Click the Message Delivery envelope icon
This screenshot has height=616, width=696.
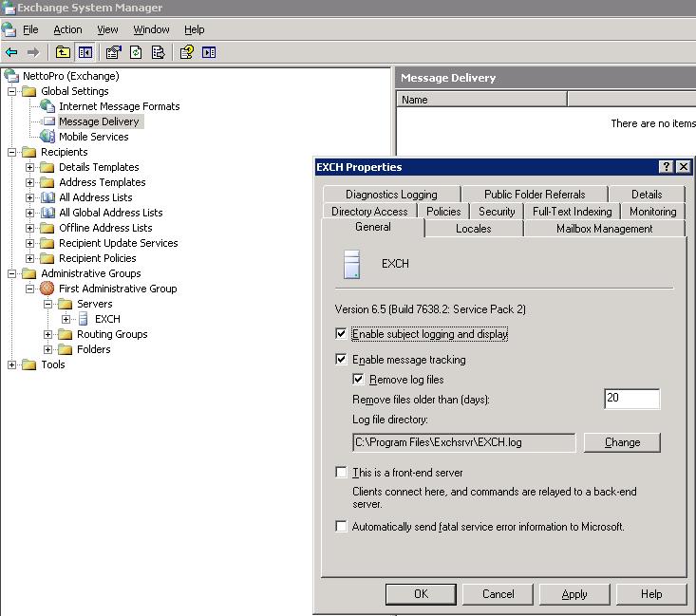(48, 121)
